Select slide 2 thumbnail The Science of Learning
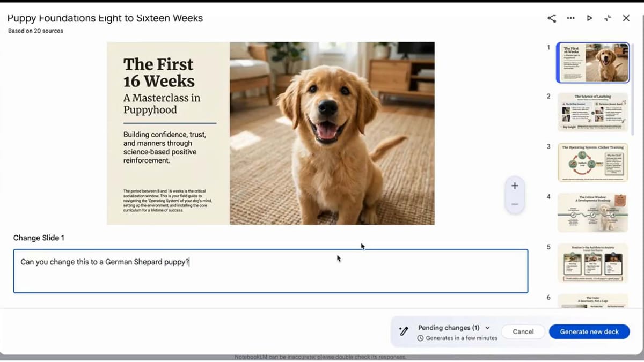 pyautogui.click(x=593, y=112)
